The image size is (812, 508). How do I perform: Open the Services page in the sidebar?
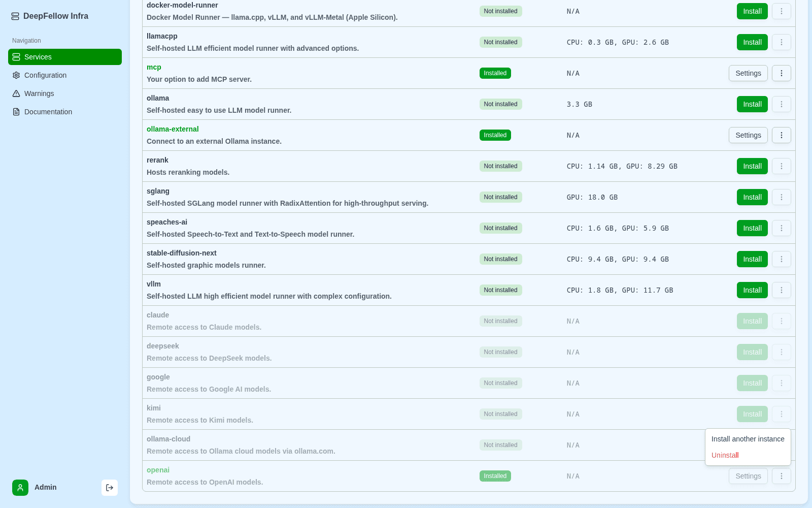65,57
